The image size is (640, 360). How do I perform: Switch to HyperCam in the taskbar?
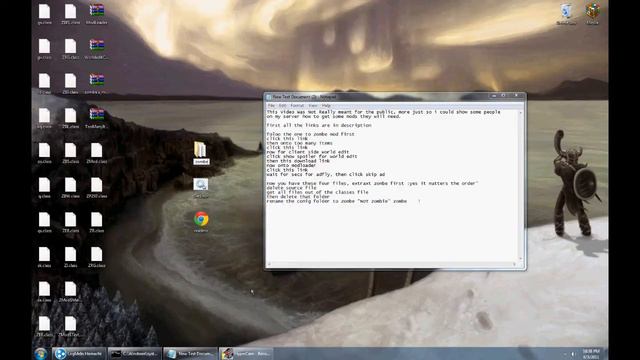pyautogui.click(x=246, y=353)
